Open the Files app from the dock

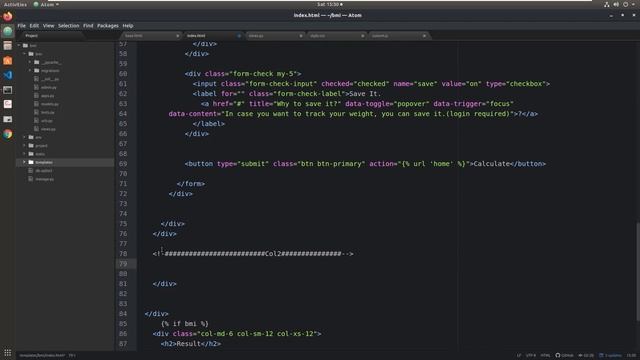[7, 46]
